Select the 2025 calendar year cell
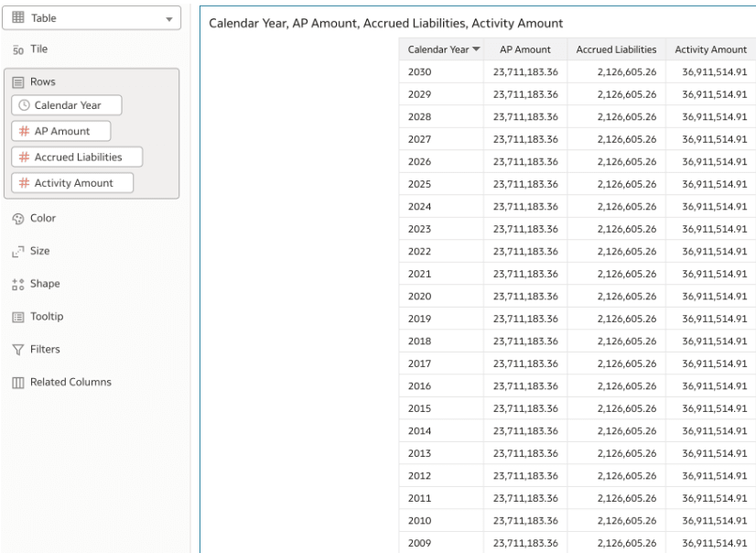The image size is (756, 553). [441, 184]
